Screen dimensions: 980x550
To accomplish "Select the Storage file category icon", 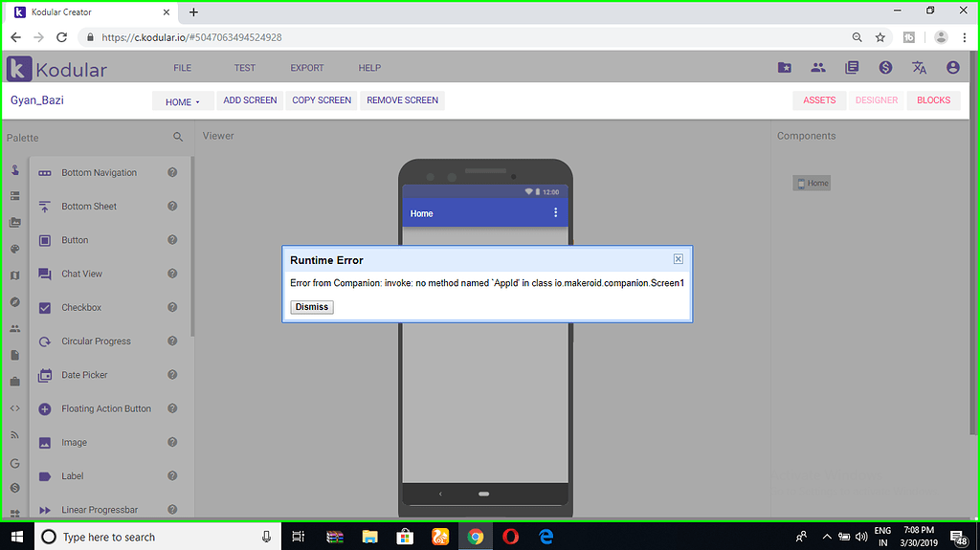I will click(15, 355).
